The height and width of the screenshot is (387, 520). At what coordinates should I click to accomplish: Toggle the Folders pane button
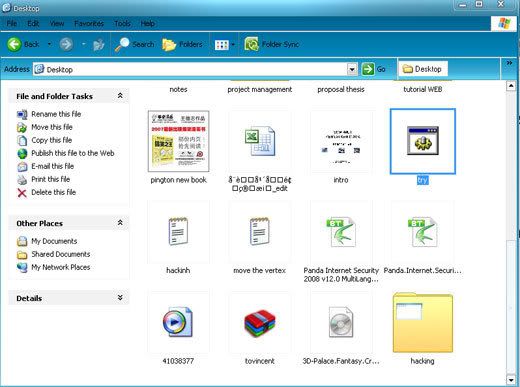pyautogui.click(x=182, y=44)
